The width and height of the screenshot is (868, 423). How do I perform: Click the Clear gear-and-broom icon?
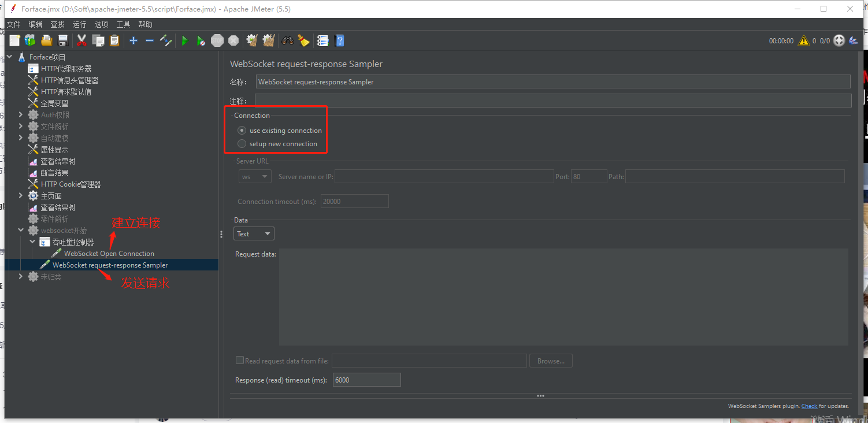[x=252, y=40]
